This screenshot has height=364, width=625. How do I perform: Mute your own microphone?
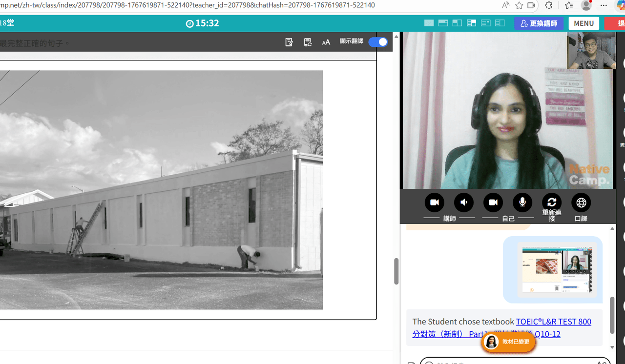[x=522, y=202]
